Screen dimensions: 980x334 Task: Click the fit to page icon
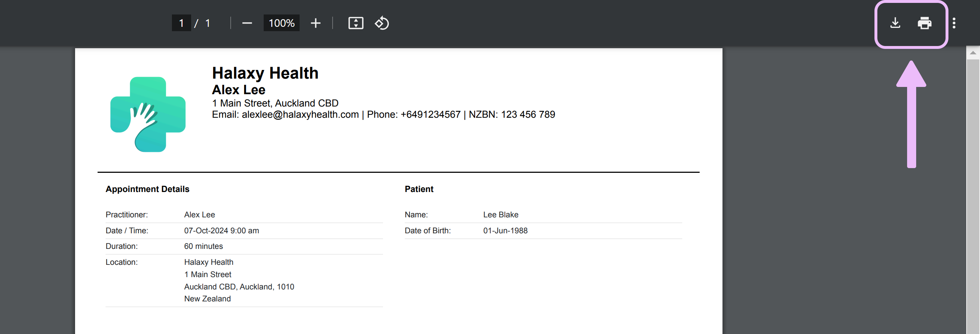(x=356, y=23)
